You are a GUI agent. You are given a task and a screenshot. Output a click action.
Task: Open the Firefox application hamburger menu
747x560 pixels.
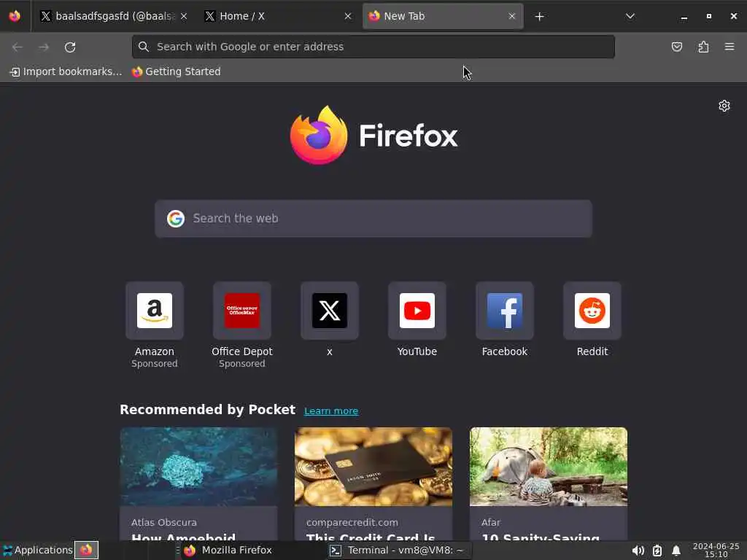pyautogui.click(x=729, y=47)
